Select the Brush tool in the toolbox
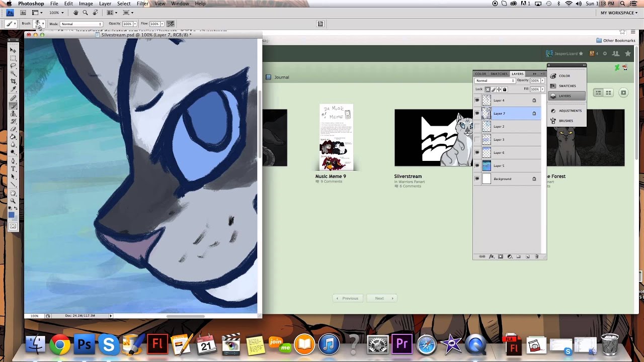This screenshot has height=362, width=644. tap(13, 105)
